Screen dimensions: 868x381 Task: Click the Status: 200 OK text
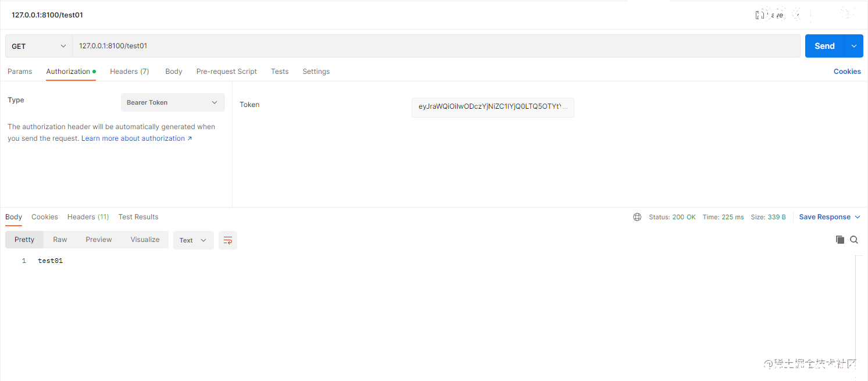[x=672, y=217]
